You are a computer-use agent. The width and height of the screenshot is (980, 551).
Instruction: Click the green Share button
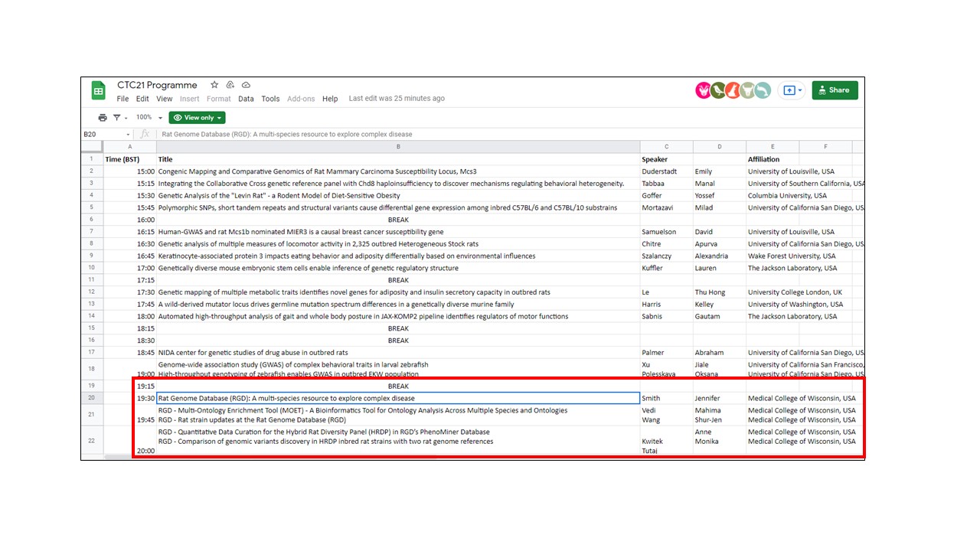click(x=835, y=90)
